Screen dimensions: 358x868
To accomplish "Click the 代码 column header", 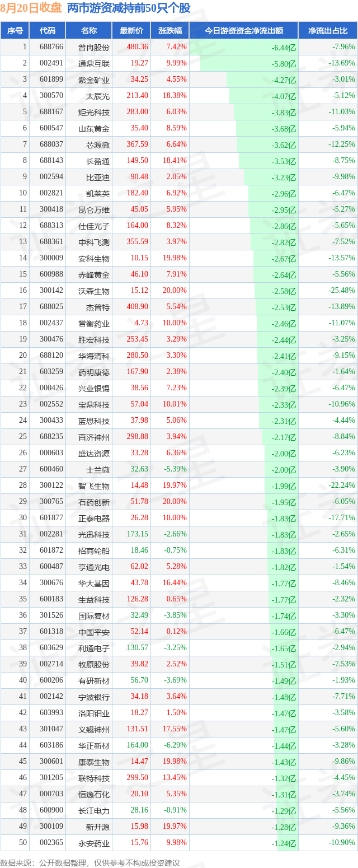I will click(x=48, y=31).
